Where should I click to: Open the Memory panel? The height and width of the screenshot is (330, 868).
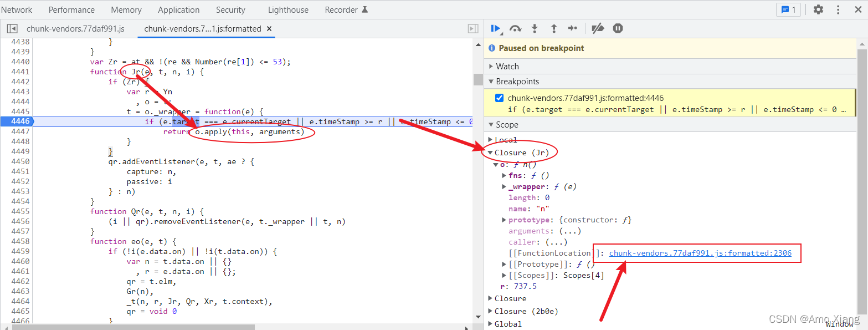coord(126,9)
